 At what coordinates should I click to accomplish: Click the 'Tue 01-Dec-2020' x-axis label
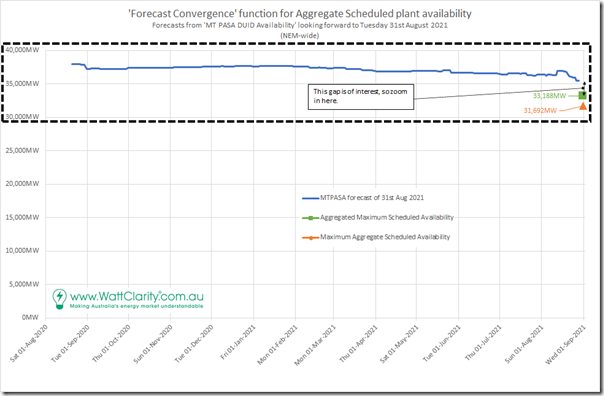(x=194, y=343)
